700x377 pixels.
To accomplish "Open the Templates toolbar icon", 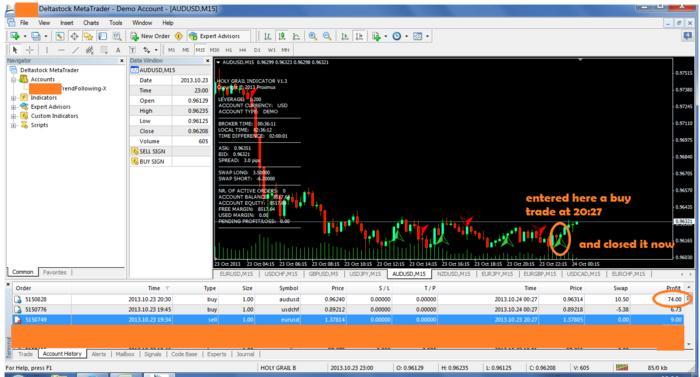I will pos(417,36).
